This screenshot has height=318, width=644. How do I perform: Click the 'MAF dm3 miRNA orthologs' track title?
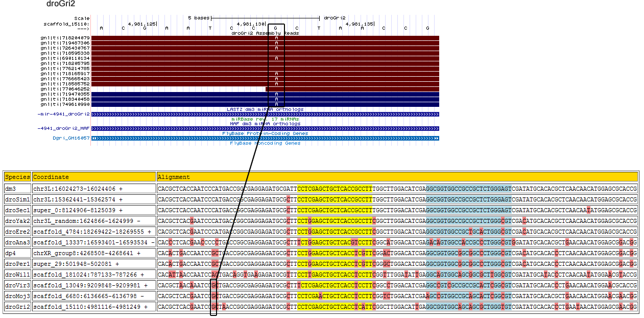265,123
